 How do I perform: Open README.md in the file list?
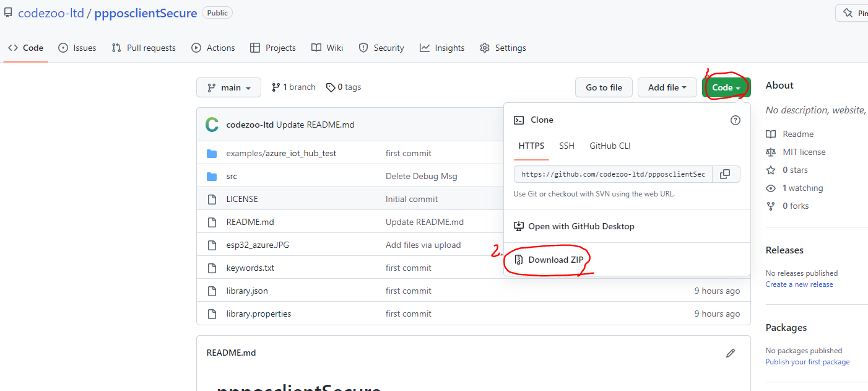250,222
